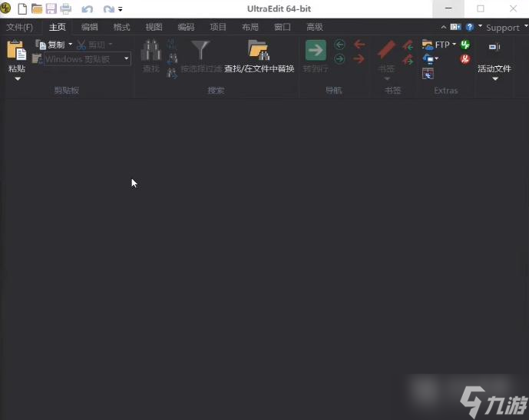Image resolution: width=529 pixels, height=420 pixels.
Task: Click the filter funnel icon
Action: pyautogui.click(x=200, y=50)
